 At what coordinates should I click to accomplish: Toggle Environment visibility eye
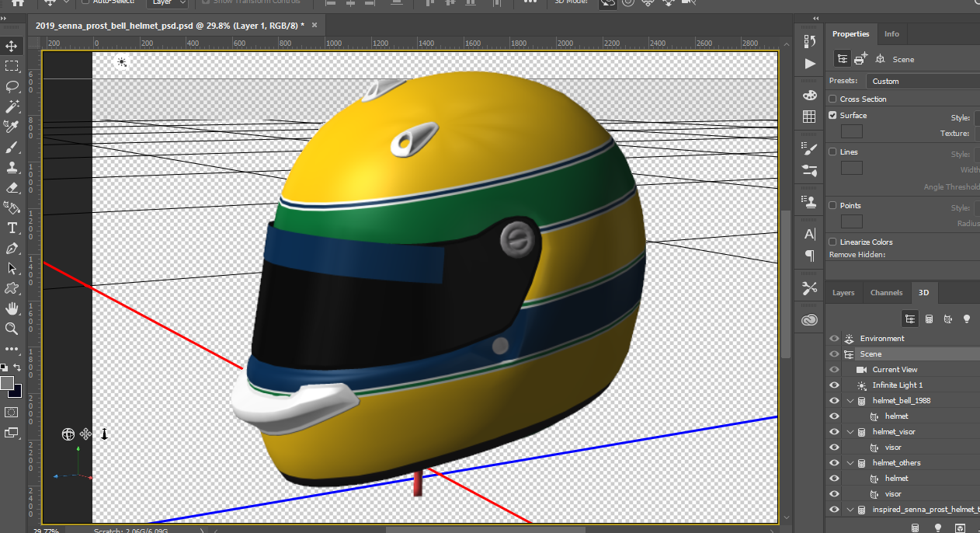pyautogui.click(x=834, y=339)
